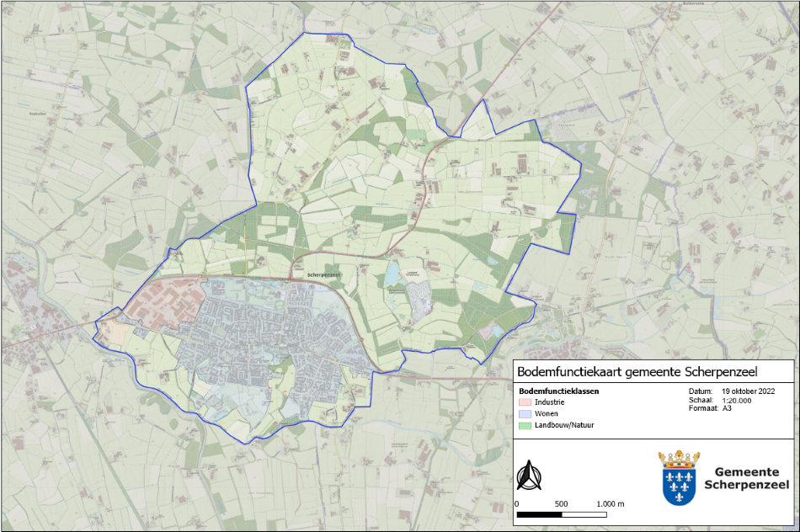800x532 pixels.
Task: Click the Wonen legend label
Action: [547, 414]
